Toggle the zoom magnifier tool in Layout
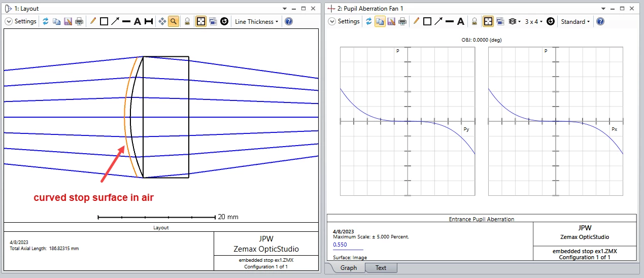The width and height of the screenshot is (644, 278). coord(174,21)
